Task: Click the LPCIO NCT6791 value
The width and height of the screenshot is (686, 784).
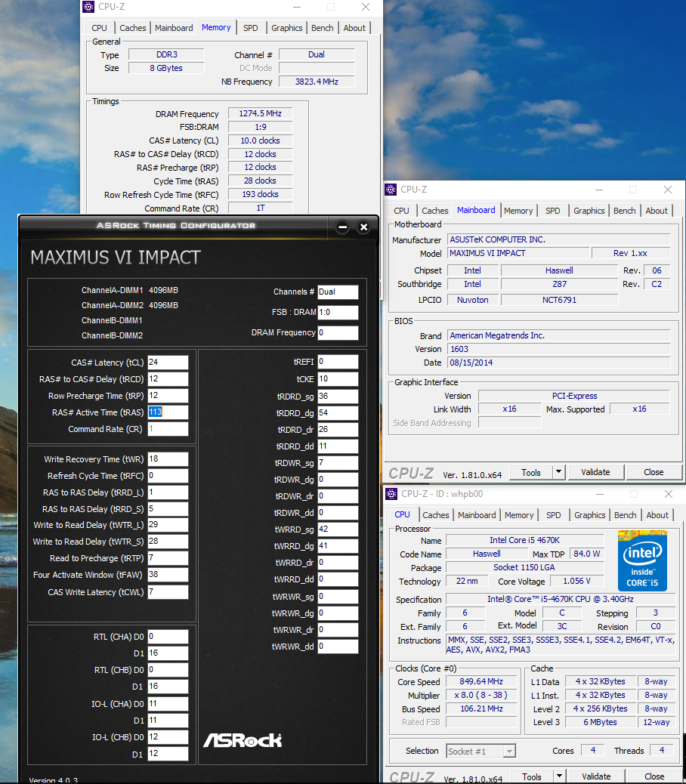Action: coord(560,300)
